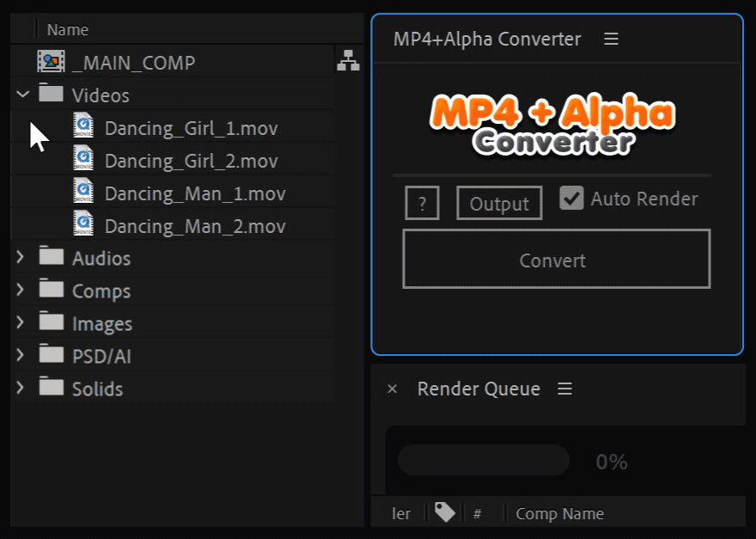Expand the Audios folder
756x539 pixels.
pos(19,258)
